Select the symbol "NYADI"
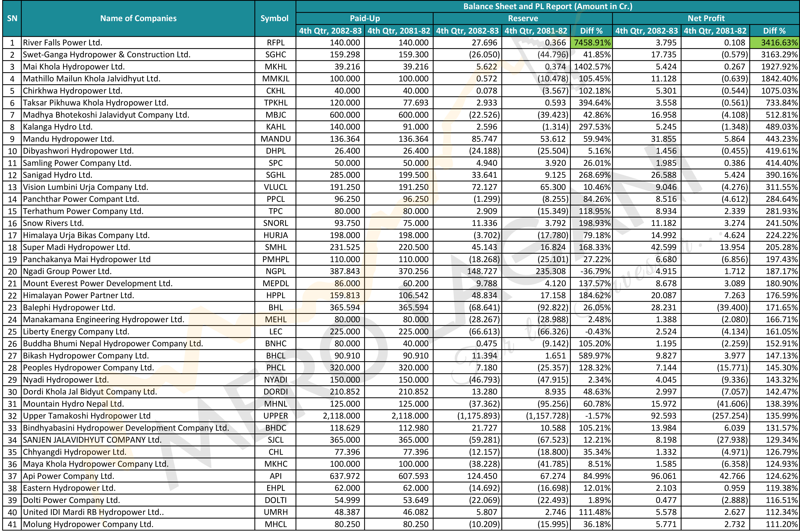800x532 pixels. coord(276,380)
